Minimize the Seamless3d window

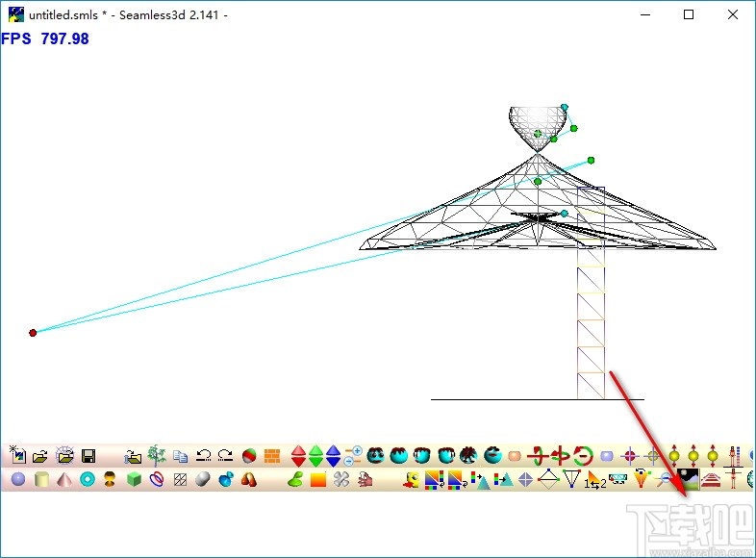(645, 14)
